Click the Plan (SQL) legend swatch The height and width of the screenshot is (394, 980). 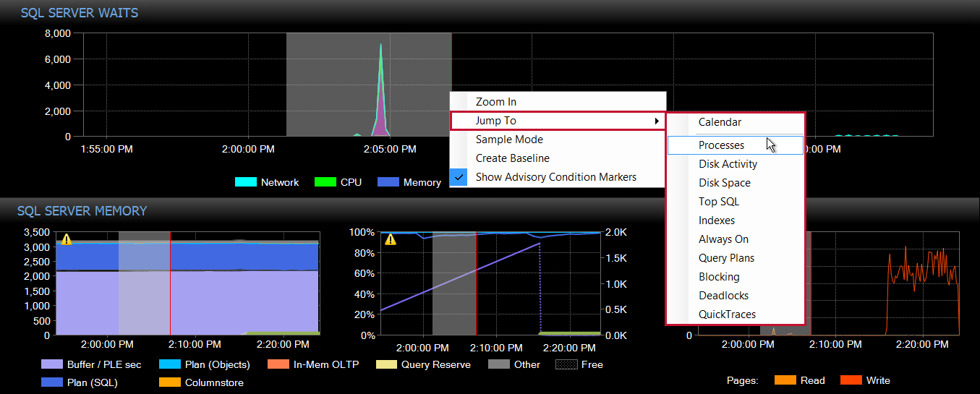tap(52, 382)
